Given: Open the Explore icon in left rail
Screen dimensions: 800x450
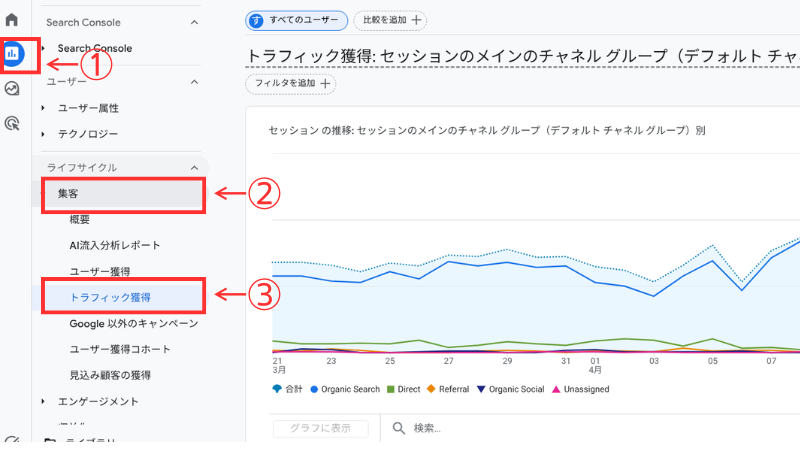Looking at the screenshot, I should [x=12, y=88].
